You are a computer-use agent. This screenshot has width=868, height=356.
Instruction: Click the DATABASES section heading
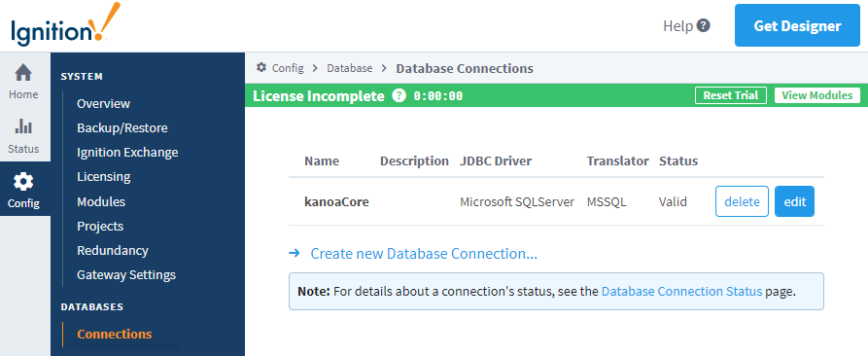point(92,306)
